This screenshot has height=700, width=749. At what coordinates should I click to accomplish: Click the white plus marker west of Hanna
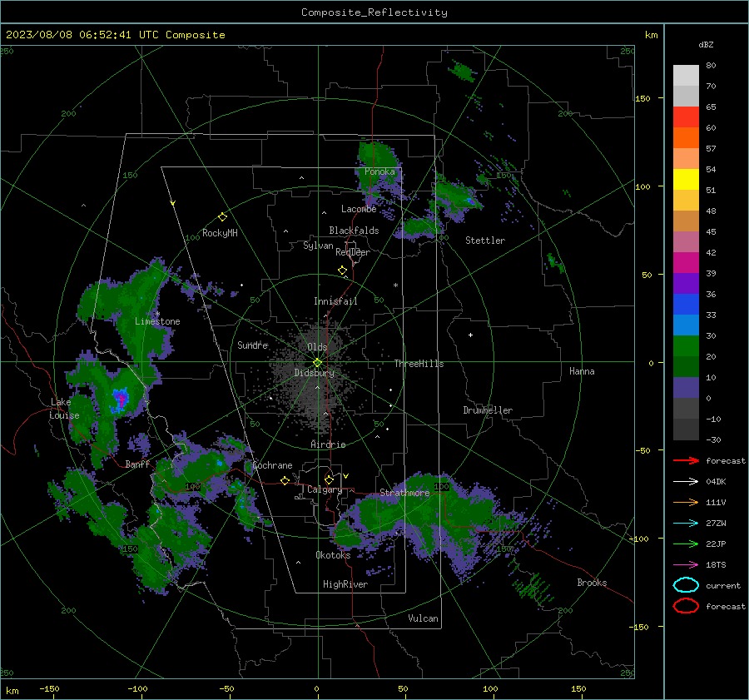[x=470, y=335]
